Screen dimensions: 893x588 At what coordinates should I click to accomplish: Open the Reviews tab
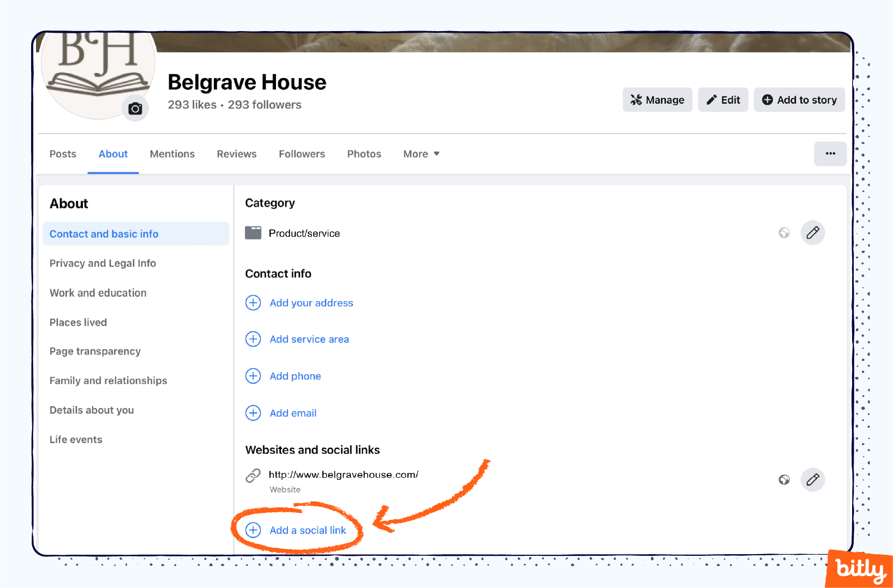[236, 154]
